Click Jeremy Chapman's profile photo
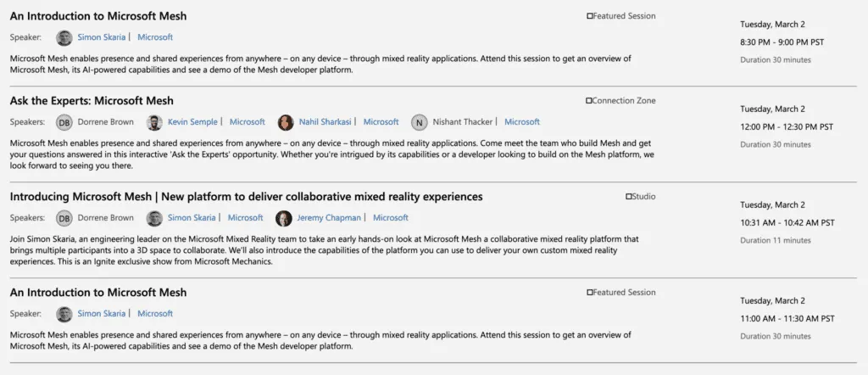This screenshot has height=375, width=868. point(284,218)
